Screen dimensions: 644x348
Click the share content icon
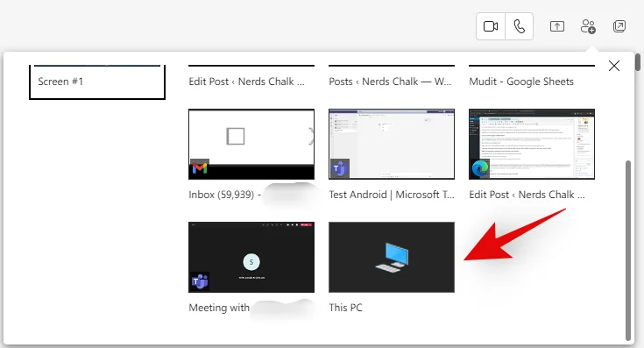[x=557, y=26]
